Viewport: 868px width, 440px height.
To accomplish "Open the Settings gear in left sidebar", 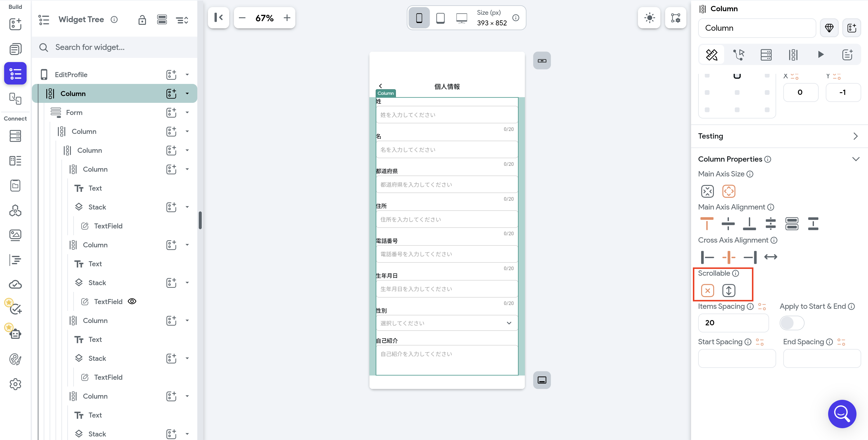I will click(x=15, y=384).
